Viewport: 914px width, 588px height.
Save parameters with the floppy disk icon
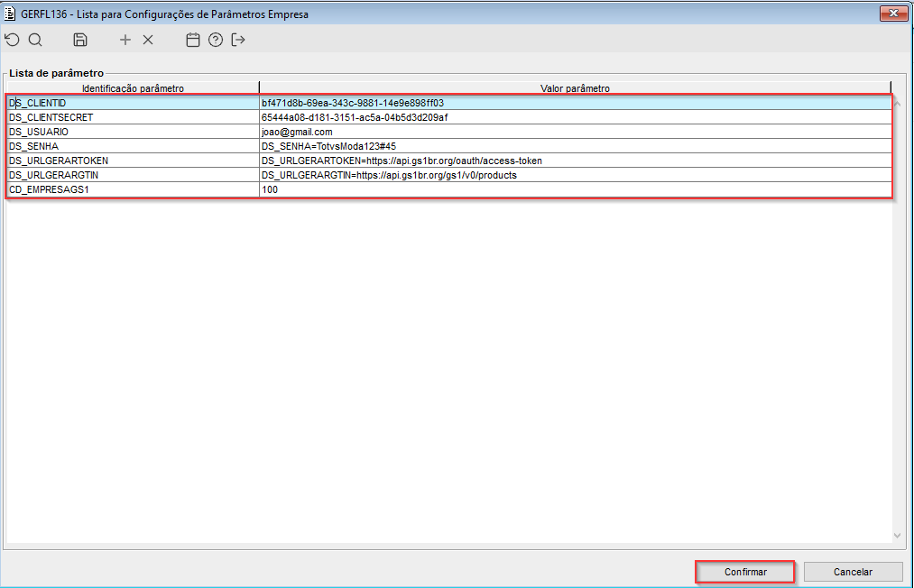pos(80,40)
